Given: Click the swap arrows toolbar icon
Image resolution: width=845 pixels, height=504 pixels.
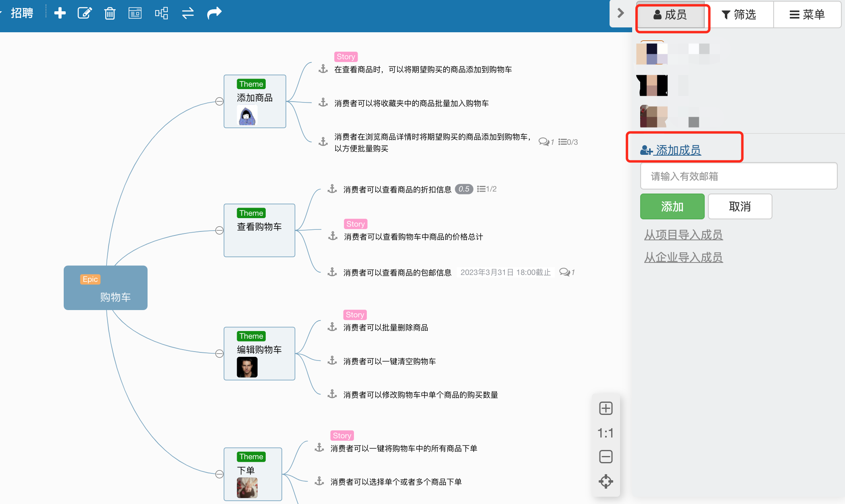Looking at the screenshot, I should pos(188,13).
